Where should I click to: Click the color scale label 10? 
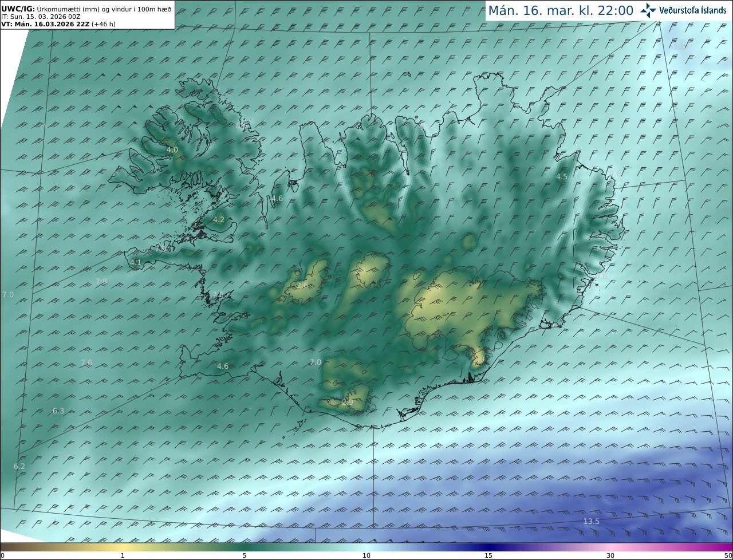tap(366, 555)
